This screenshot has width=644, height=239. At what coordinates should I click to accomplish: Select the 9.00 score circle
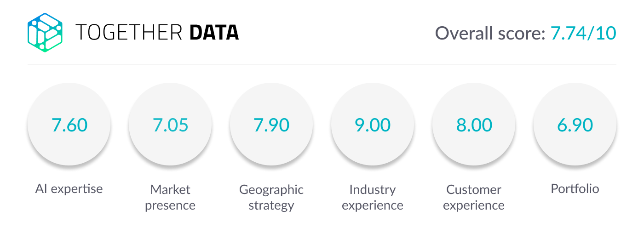373,125
